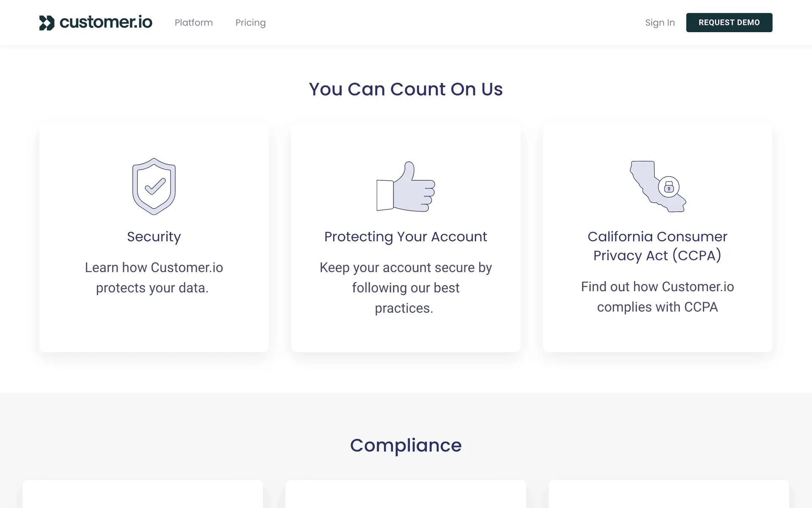Click the customer.io wordmark text
The height and width of the screenshot is (508, 812).
[x=106, y=22]
